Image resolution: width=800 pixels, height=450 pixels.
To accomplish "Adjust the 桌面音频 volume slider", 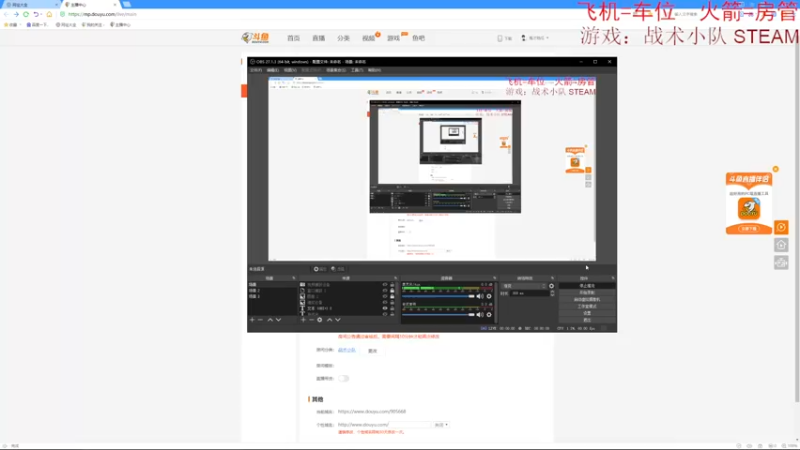I will (x=438, y=315).
